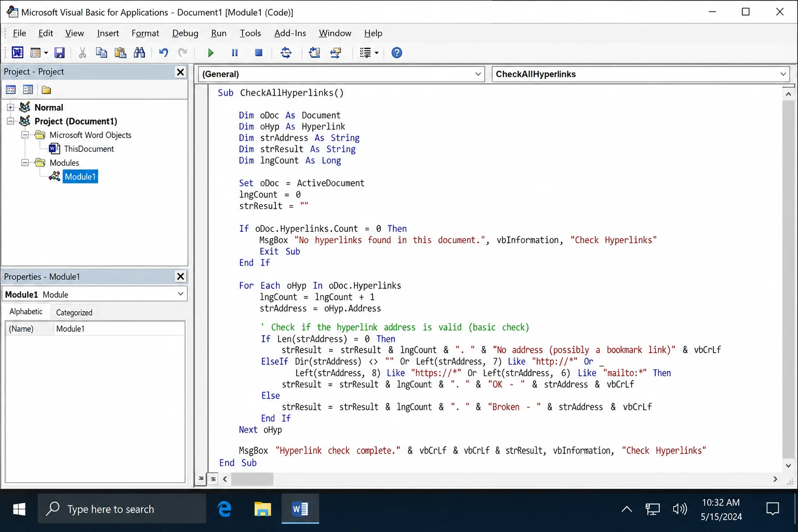Click the Insert UserForm toolbar icon
Screen dimensions: 798x532
(35, 52)
